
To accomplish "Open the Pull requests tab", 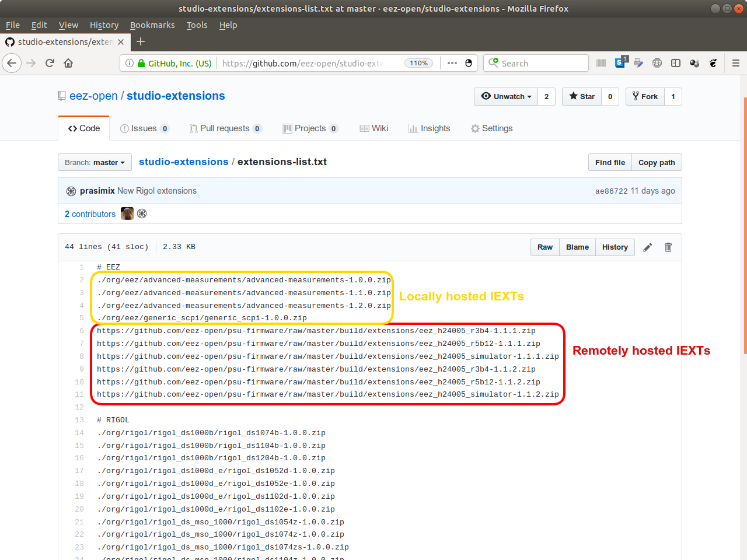I will [226, 128].
